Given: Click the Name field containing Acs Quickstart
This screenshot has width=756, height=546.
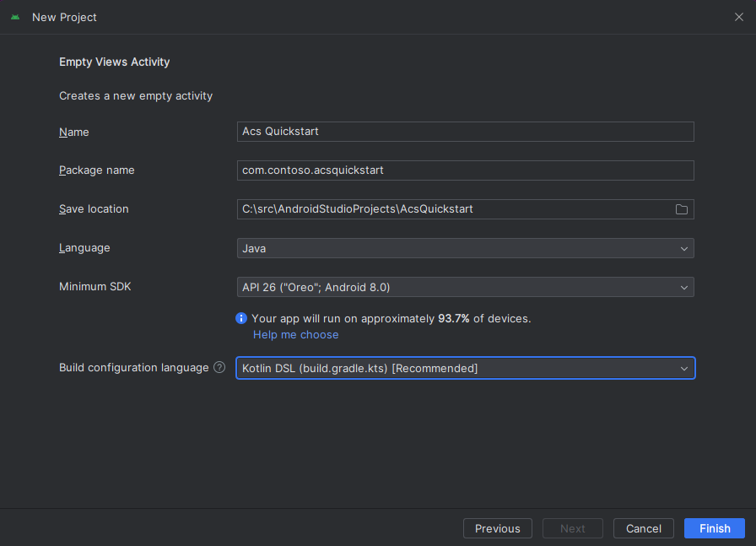Looking at the screenshot, I should 464,132.
